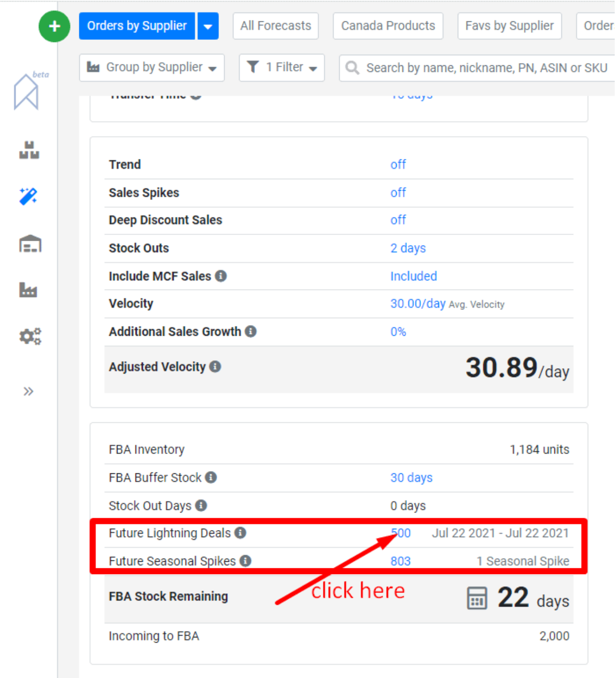Click the product search input field

click(485, 68)
